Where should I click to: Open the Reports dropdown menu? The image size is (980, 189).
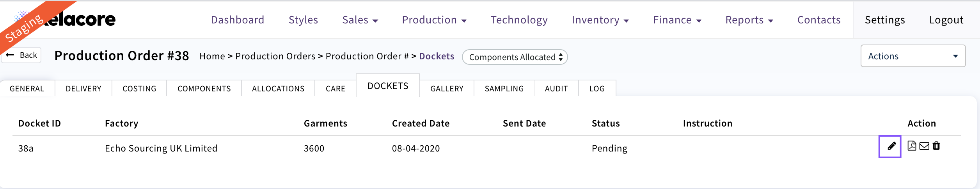(x=749, y=20)
